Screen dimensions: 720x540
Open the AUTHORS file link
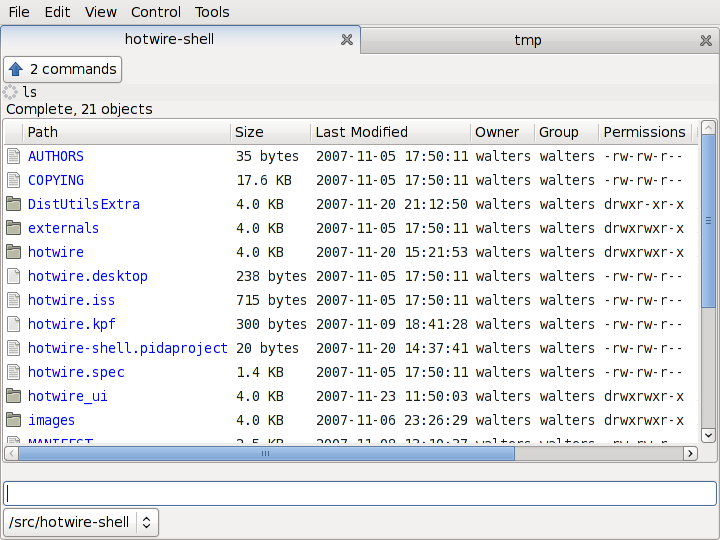(x=56, y=156)
